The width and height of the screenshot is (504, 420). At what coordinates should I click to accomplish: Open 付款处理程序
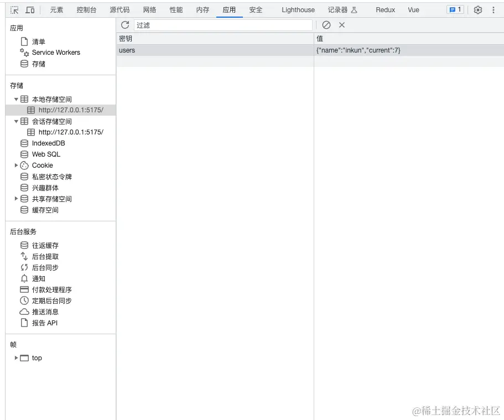tap(52, 289)
